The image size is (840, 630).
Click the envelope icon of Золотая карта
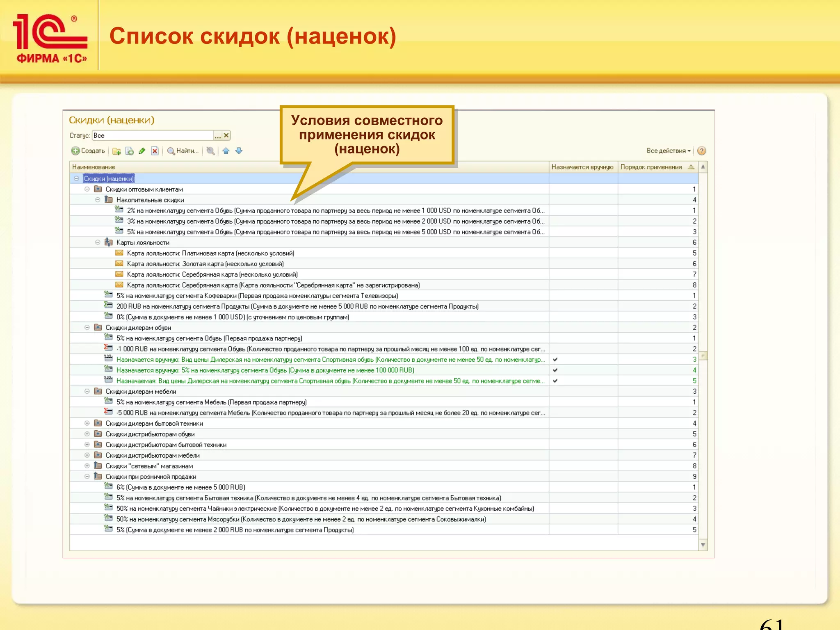click(119, 263)
